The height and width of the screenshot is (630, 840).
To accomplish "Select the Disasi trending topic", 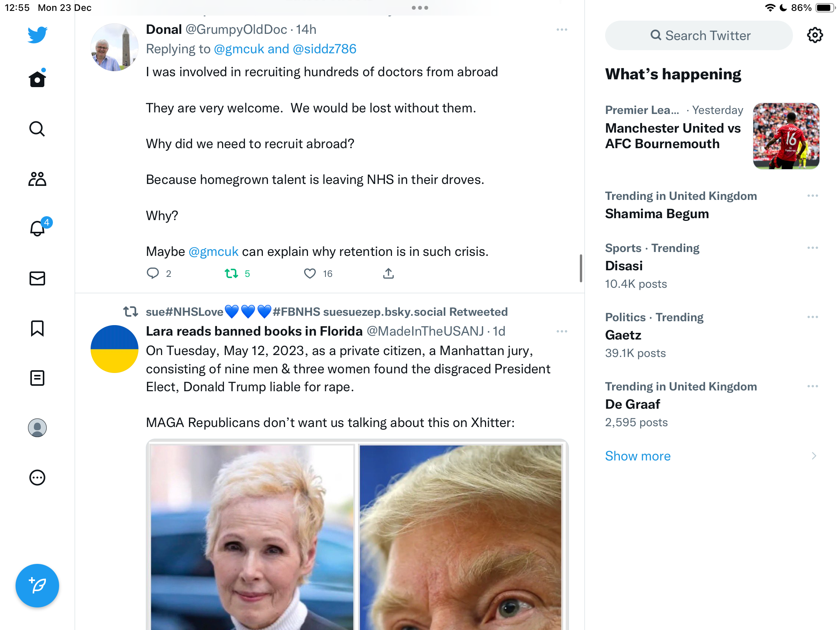I will pos(712,266).
